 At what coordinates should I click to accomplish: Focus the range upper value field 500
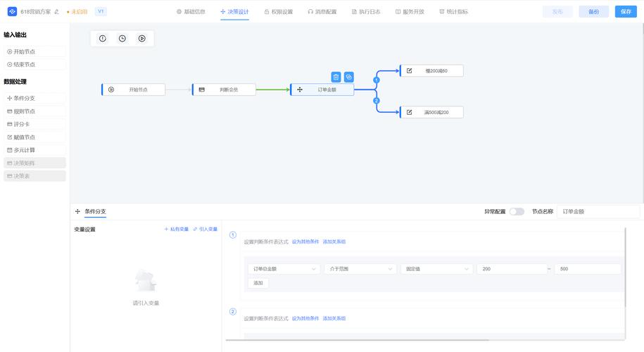pyautogui.click(x=588, y=269)
